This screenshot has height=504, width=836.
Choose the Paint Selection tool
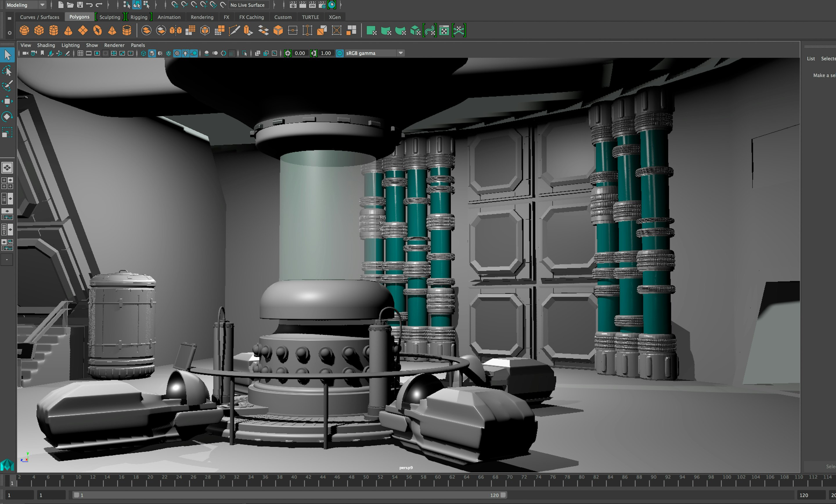(x=8, y=86)
